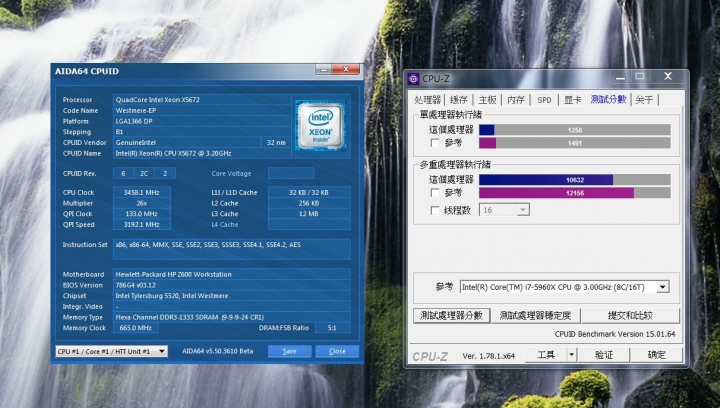Click the Instruction Set field
This screenshot has height=408, width=720.
232,249
